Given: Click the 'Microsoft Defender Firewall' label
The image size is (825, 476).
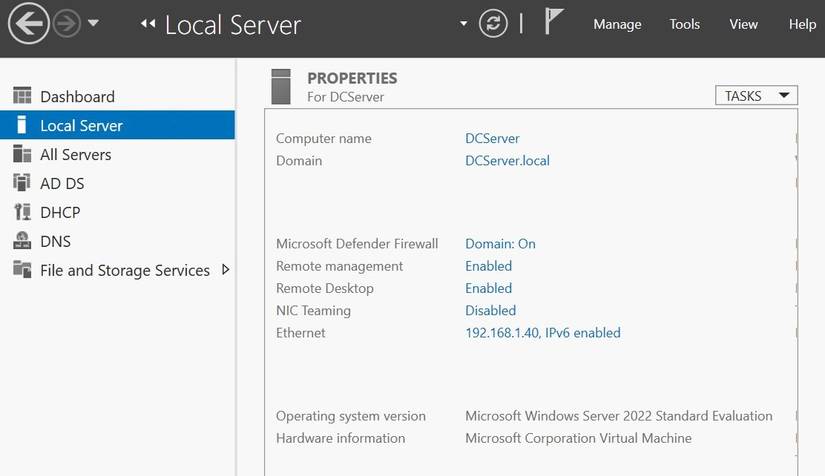Looking at the screenshot, I should coord(357,244).
